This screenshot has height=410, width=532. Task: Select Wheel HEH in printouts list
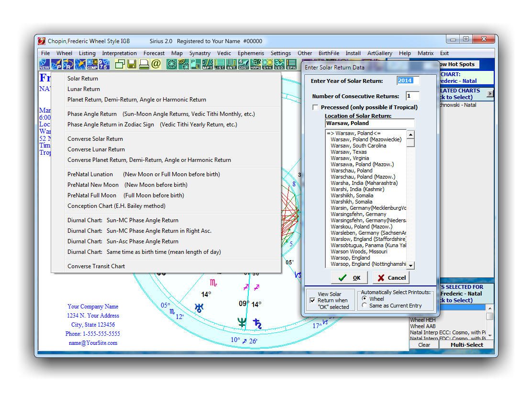tap(422, 320)
